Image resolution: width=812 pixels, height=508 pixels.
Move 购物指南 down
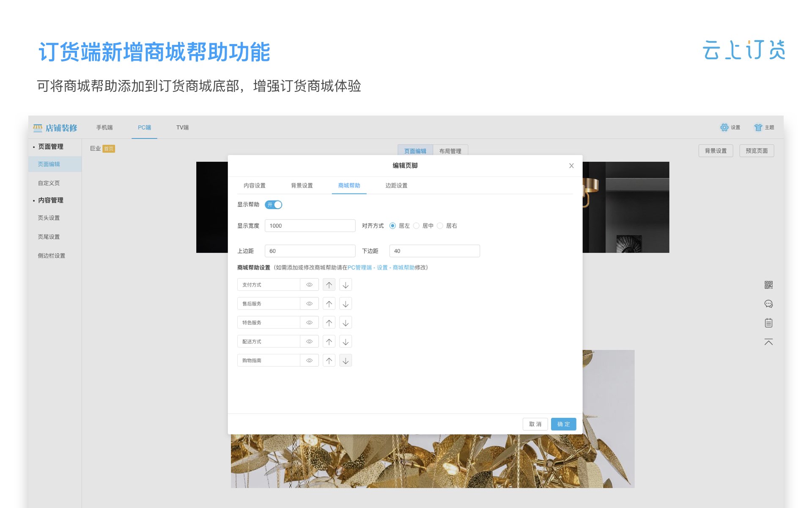(x=346, y=361)
